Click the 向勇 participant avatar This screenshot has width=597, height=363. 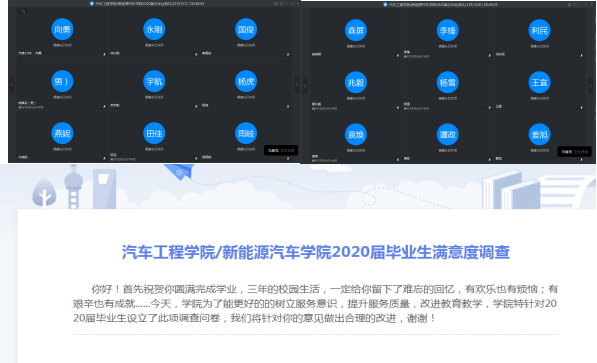(x=62, y=29)
